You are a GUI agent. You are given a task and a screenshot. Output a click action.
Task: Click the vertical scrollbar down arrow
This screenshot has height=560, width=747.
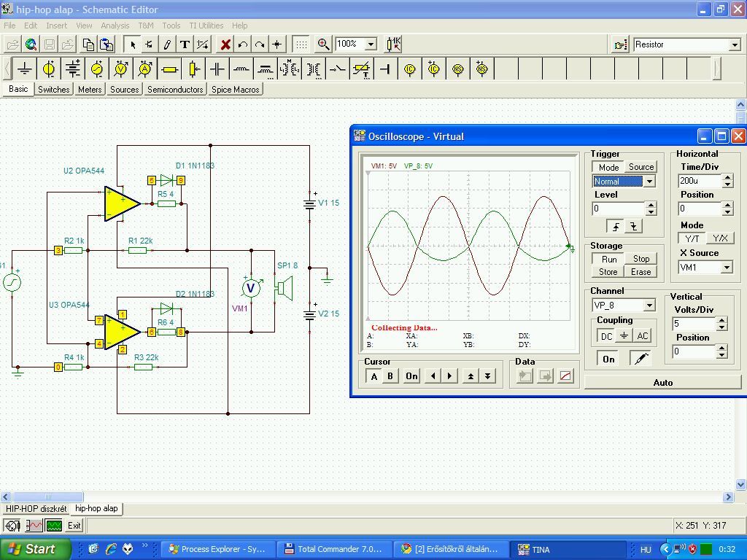click(741, 485)
